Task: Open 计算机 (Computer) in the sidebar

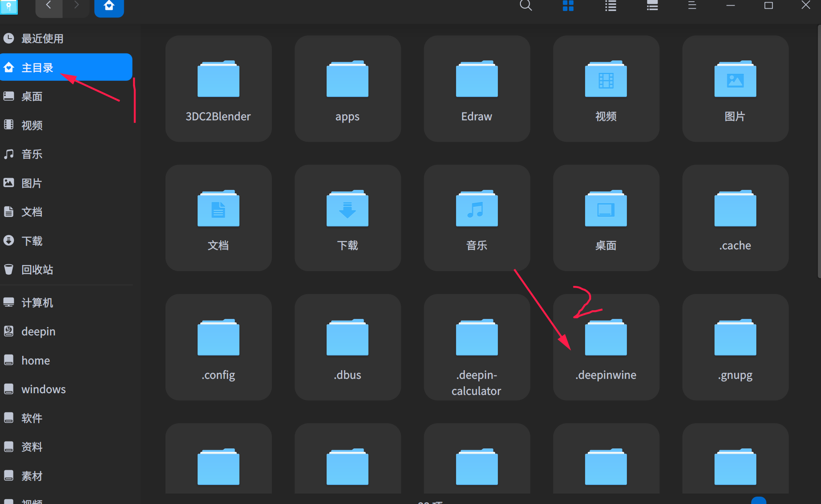Action: pyautogui.click(x=37, y=302)
